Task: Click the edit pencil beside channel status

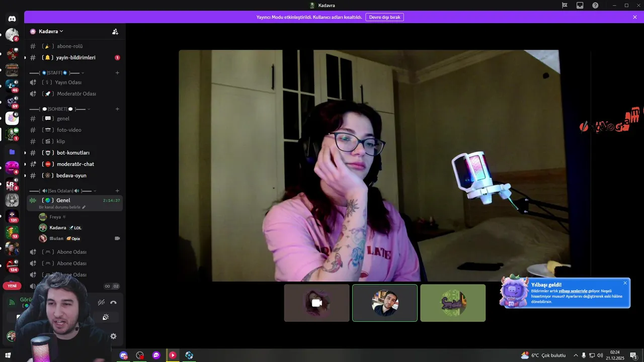Action: pos(84,207)
